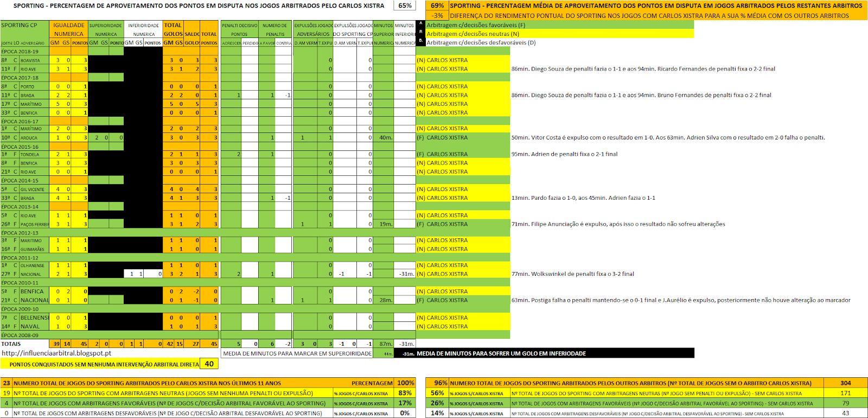
Task: Click the AROUCA opponent cell
Action: tap(34, 137)
